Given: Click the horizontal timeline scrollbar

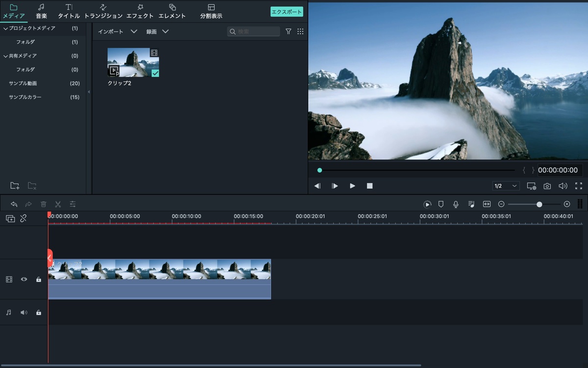Looking at the screenshot, I should click(x=211, y=366).
